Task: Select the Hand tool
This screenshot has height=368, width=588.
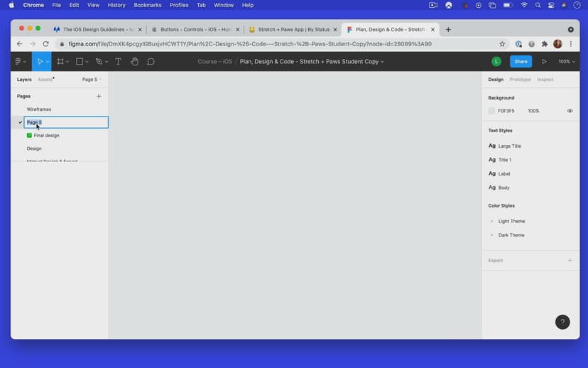Action: point(134,62)
